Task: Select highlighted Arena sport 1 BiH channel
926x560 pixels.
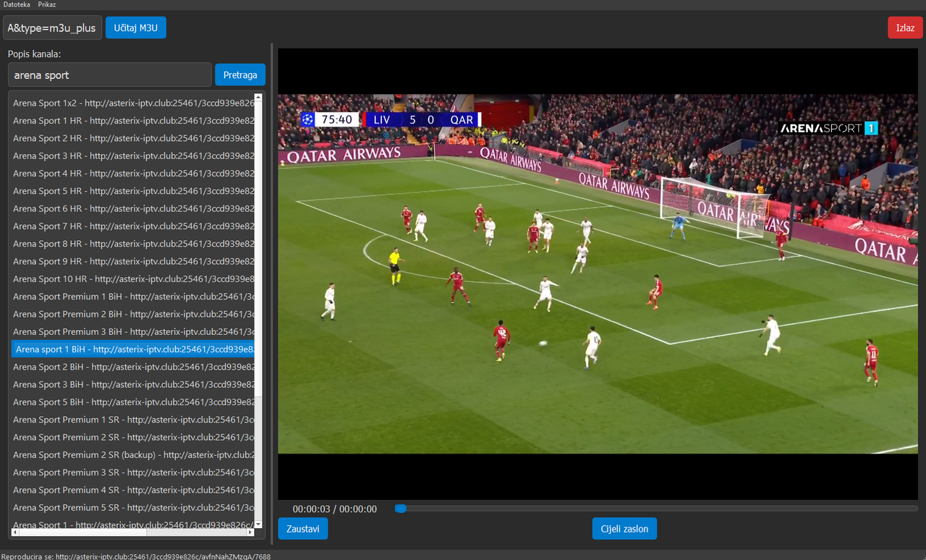Action: 133,349
